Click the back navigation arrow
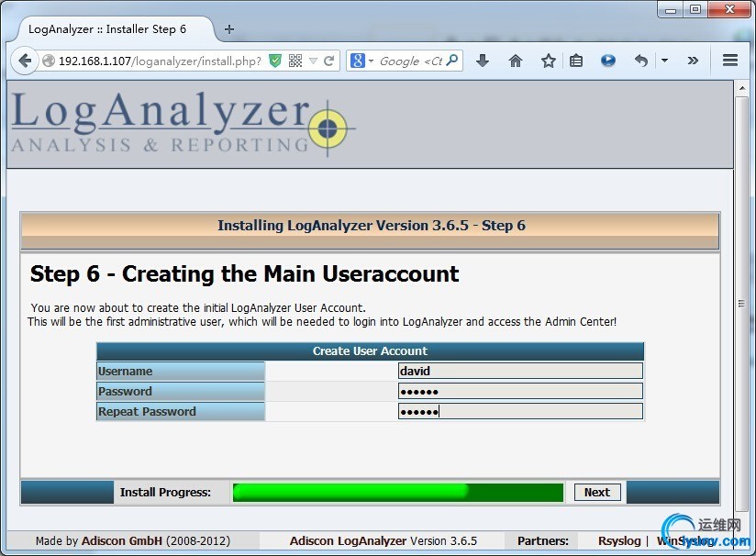This screenshot has height=556, width=756. (25, 61)
